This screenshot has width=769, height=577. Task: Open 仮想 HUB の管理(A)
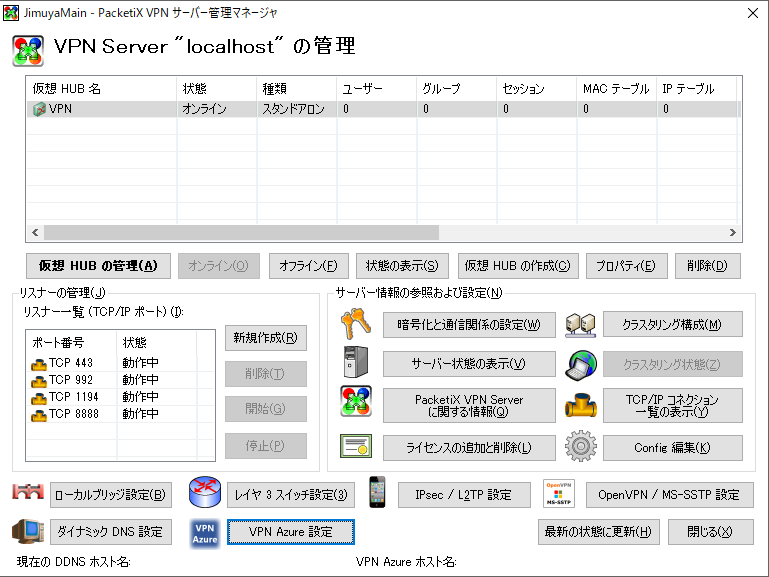point(98,266)
